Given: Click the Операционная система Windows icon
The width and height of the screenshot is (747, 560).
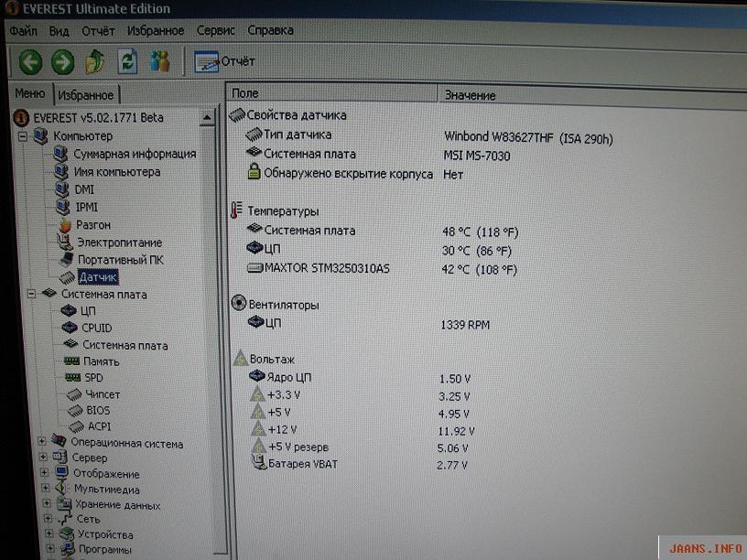Looking at the screenshot, I should pos(60,441).
